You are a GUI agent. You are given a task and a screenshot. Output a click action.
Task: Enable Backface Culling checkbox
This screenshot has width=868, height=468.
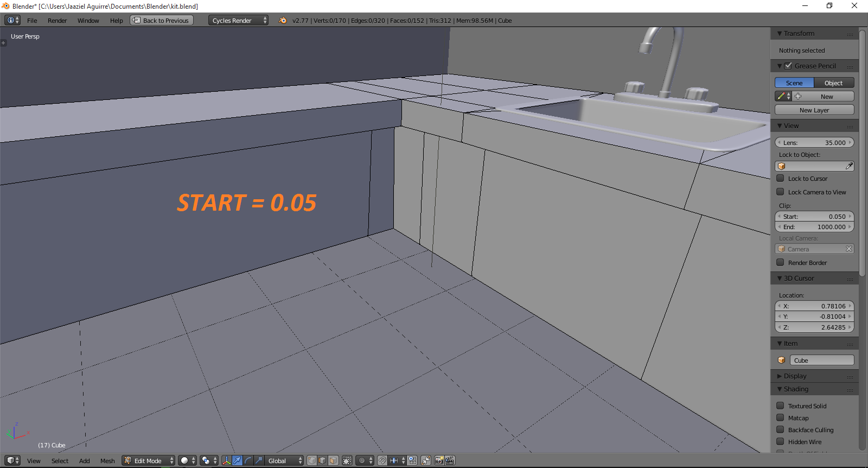pos(780,429)
